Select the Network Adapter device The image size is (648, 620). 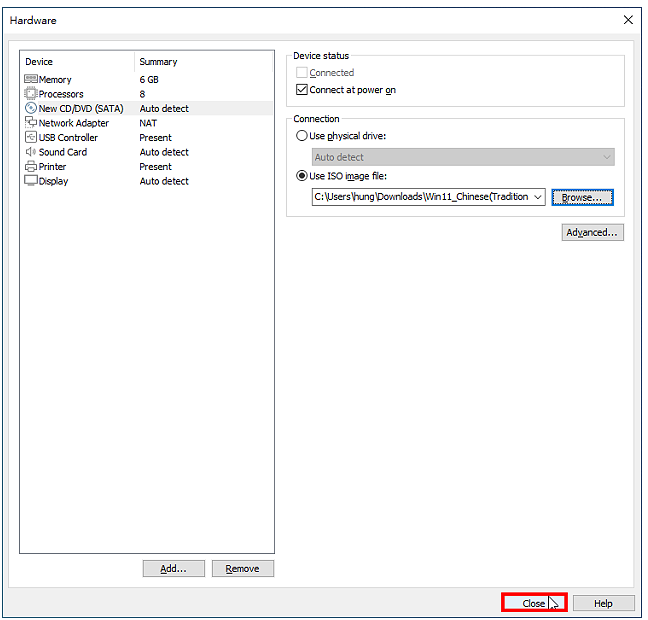tap(148, 123)
